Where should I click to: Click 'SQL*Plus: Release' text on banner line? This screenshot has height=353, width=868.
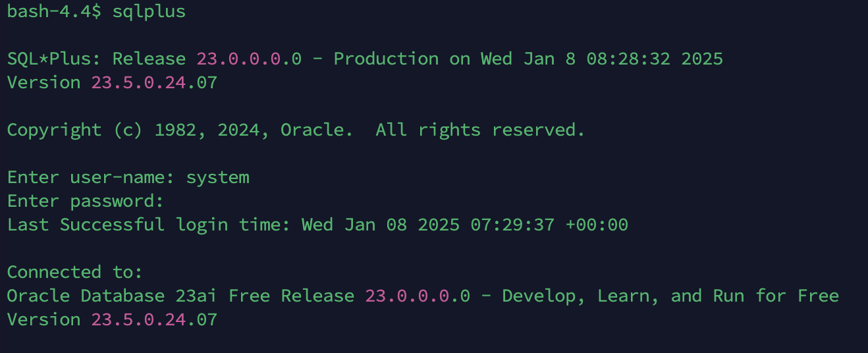[96, 59]
